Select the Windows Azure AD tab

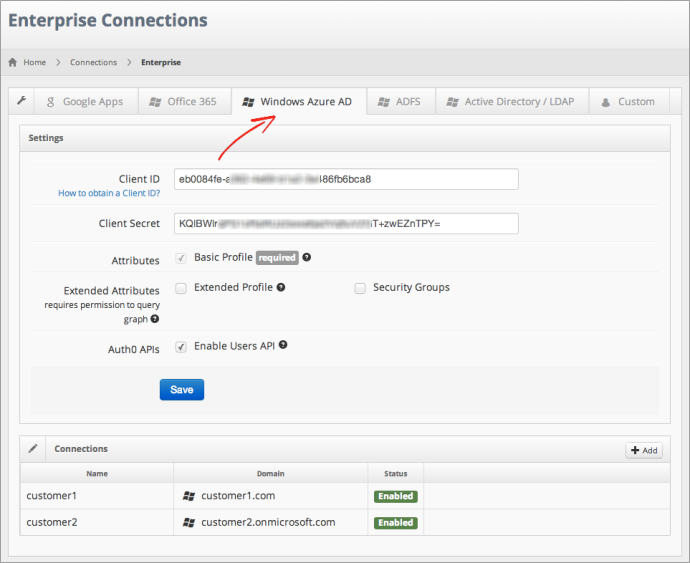299,102
